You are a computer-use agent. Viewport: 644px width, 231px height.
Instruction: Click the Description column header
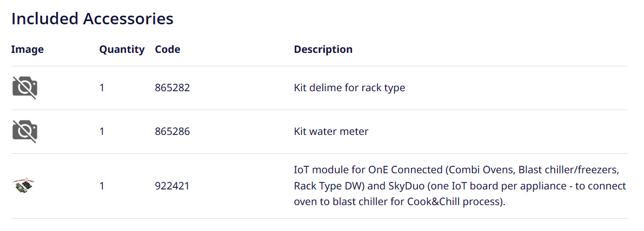pos(323,50)
